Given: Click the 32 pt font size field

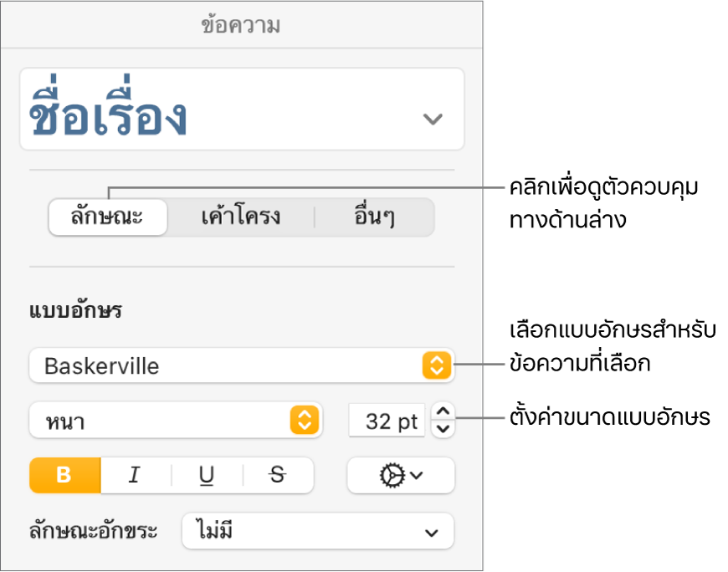Looking at the screenshot, I should pos(387,421).
